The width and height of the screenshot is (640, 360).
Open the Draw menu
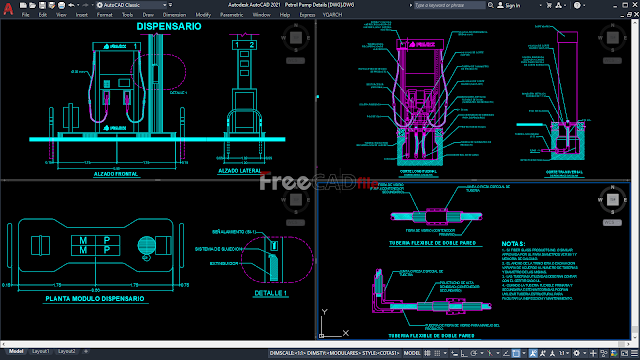[148, 15]
